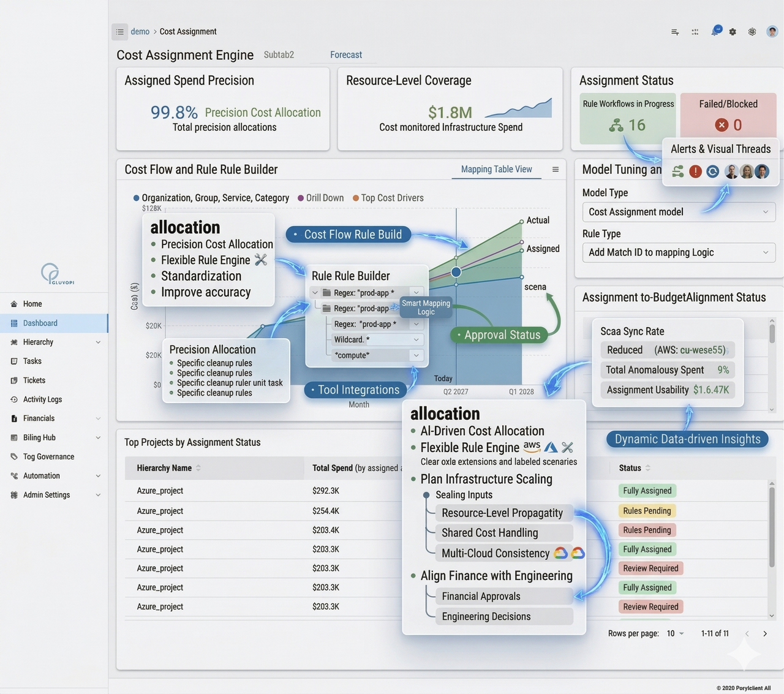Open the filter lines icon in top bar
Image resolution: width=784 pixels, height=694 pixels.
[675, 32]
